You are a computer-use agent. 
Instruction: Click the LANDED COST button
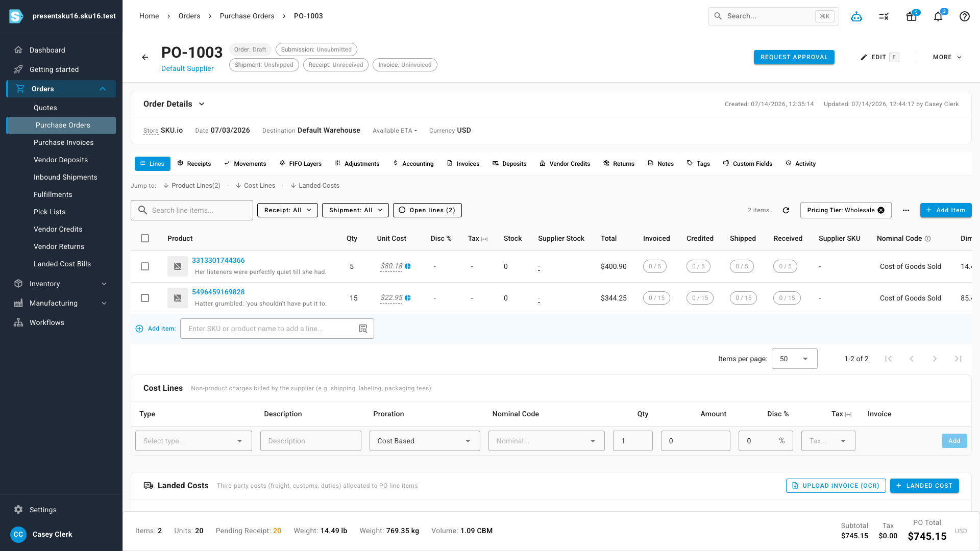924,486
